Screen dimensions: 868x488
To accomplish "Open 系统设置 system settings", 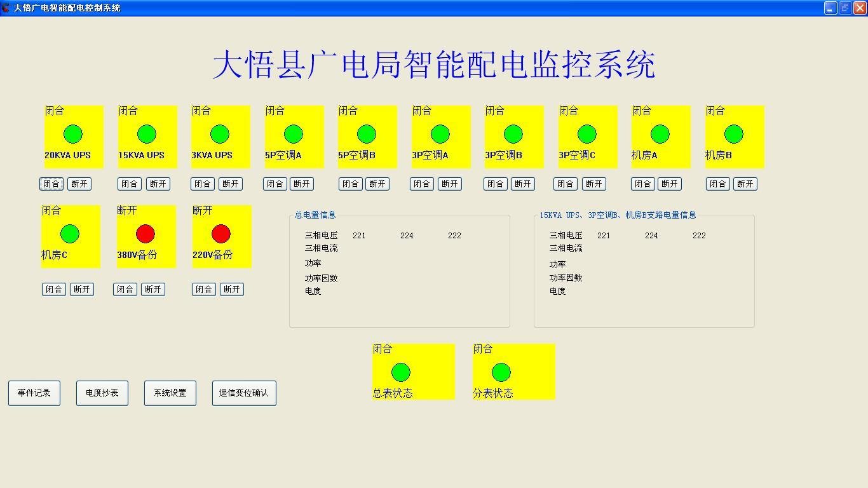I will click(x=170, y=393).
